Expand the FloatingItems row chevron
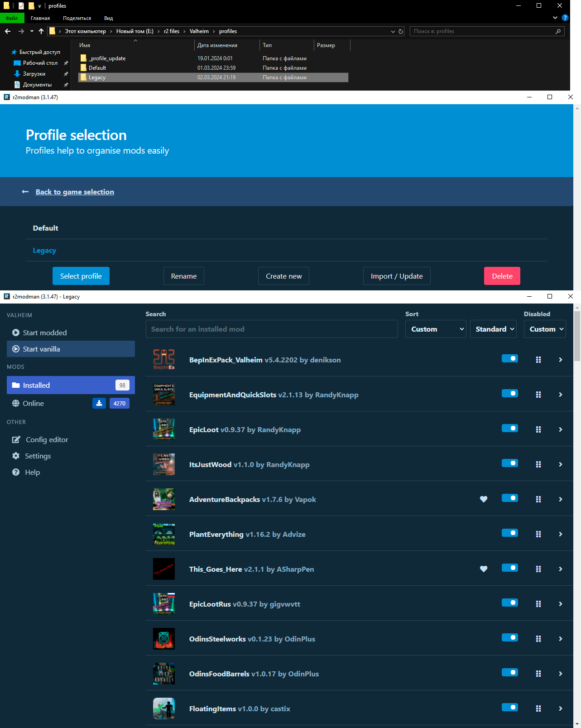Screen dimensions: 581x728 pos(561,709)
